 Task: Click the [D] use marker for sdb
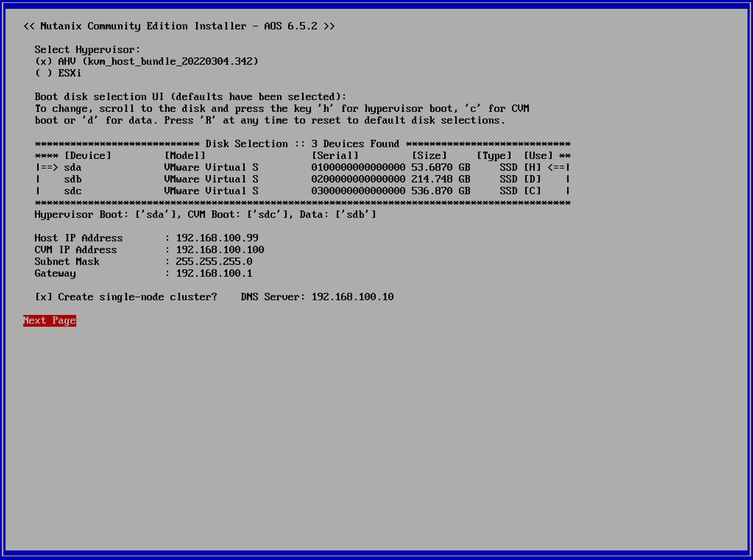pyautogui.click(x=532, y=179)
